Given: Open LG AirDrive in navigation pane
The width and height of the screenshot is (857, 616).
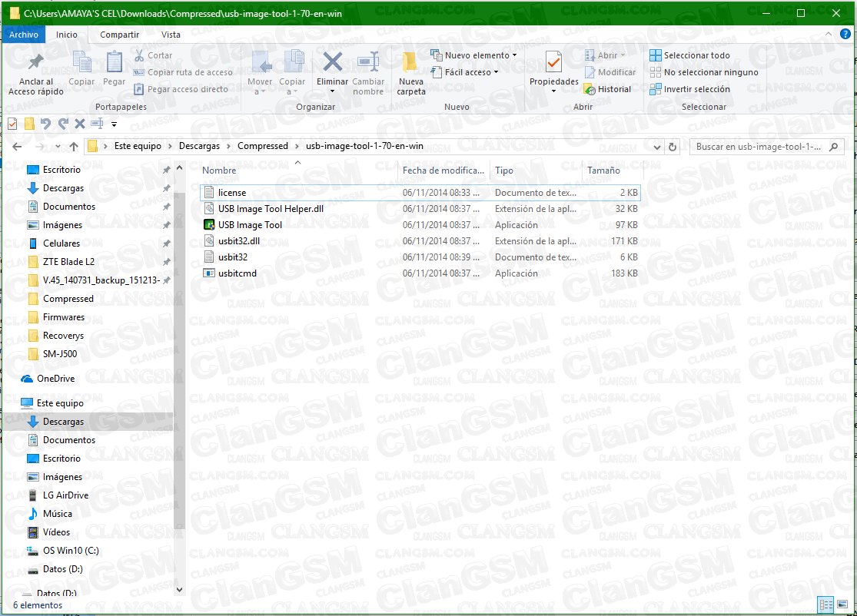Looking at the screenshot, I should [65, 495].
